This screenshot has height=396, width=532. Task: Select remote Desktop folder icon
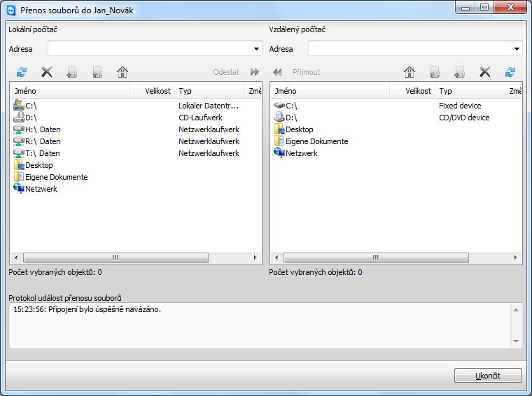(x=279, y=129)
